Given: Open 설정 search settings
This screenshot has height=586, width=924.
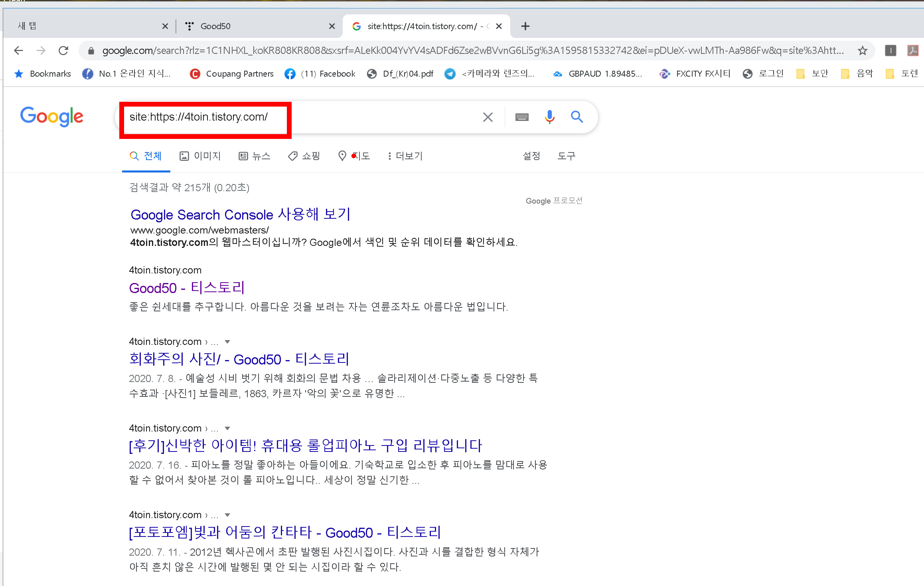Looking at the screenshot, I should tap(531, 156).
